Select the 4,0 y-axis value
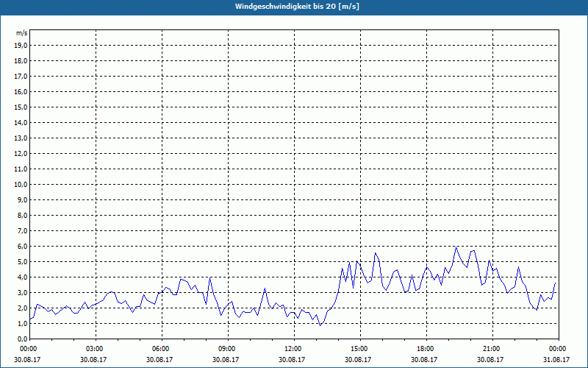 (x=23, y=277)
